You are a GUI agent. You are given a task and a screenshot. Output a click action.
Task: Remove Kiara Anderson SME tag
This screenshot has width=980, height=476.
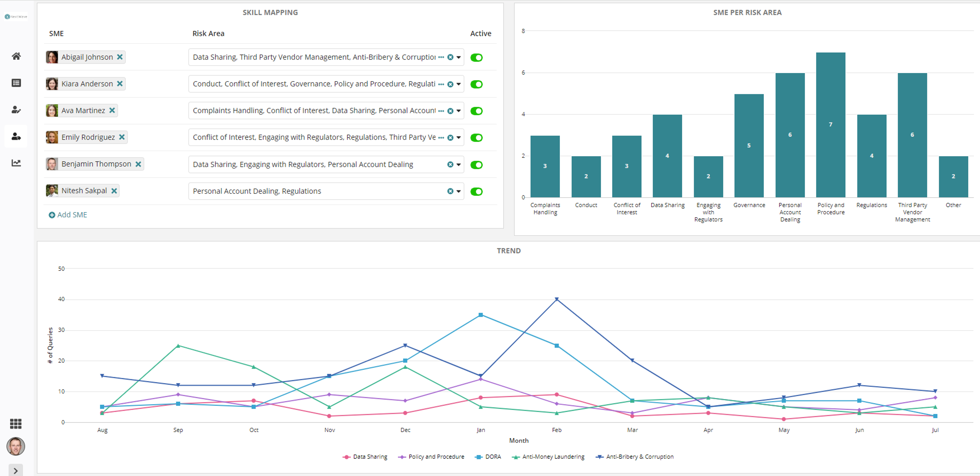tap(120, 83)
